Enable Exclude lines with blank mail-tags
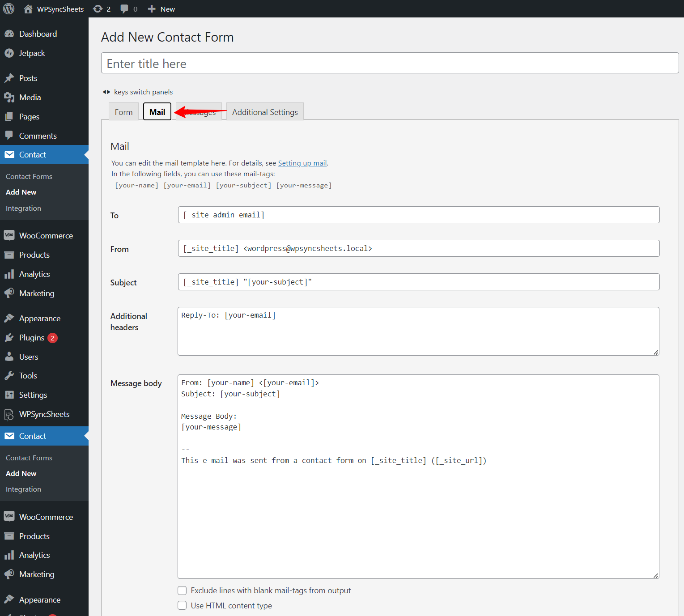 click(x=182, y=591)
